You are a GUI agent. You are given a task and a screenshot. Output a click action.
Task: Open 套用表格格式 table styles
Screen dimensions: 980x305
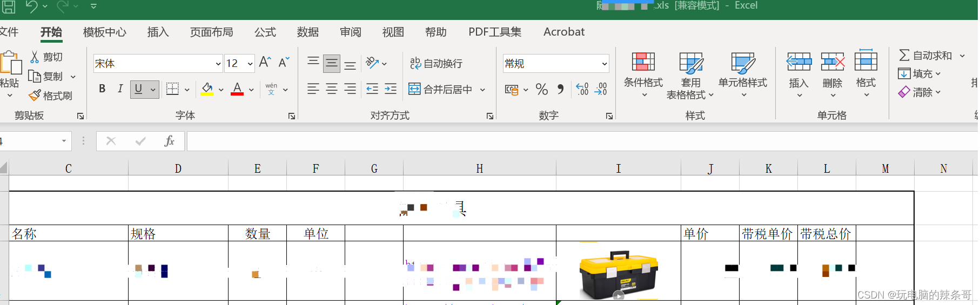690,76
